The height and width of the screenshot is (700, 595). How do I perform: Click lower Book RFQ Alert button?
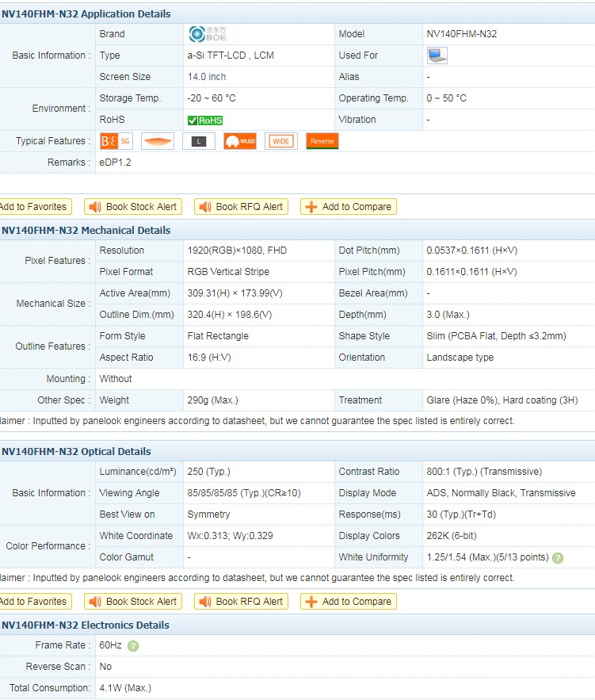(241, 602)
